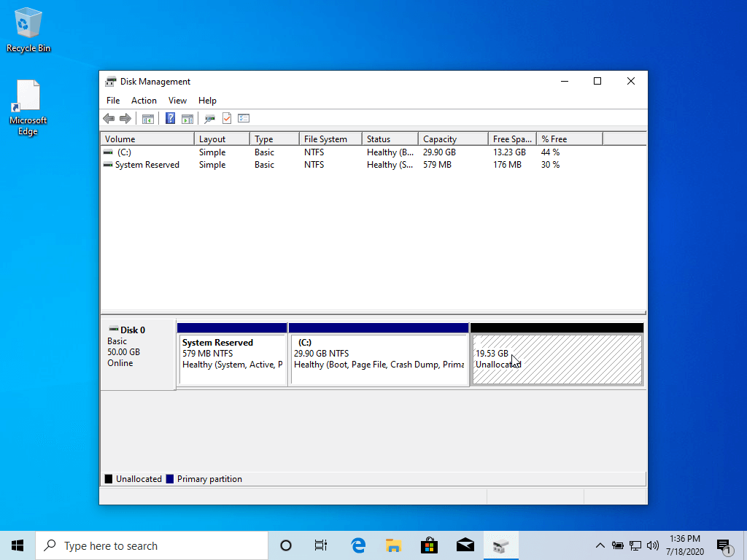The width and height of the screenshot is (747, 560).
Task: Click the Forward arrow toolbar icon
Action: 125,118
